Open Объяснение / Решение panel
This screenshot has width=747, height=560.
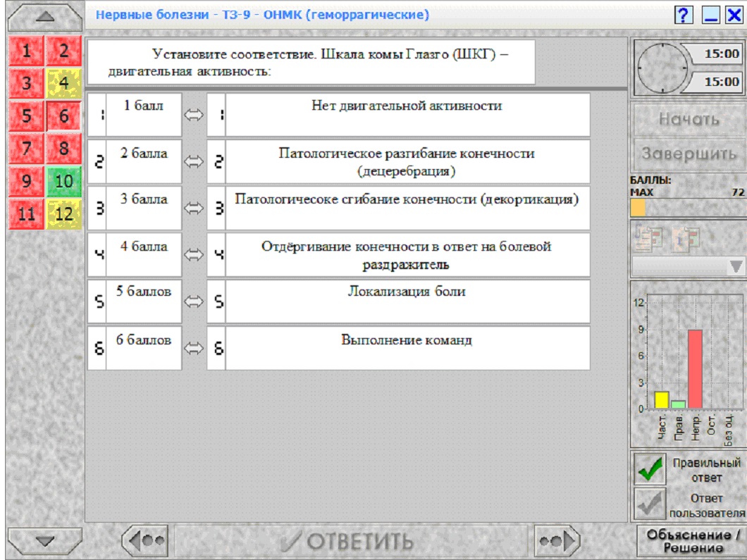coord(691,541)
